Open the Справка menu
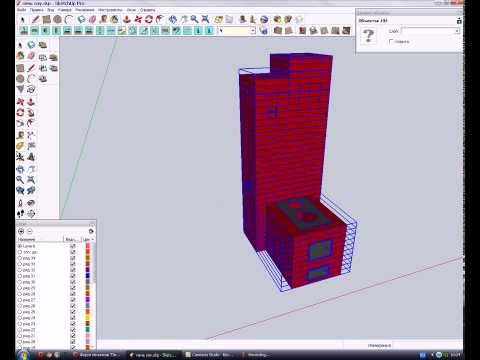The width and height of the screenshot is (480, 360). coord(147,10)
